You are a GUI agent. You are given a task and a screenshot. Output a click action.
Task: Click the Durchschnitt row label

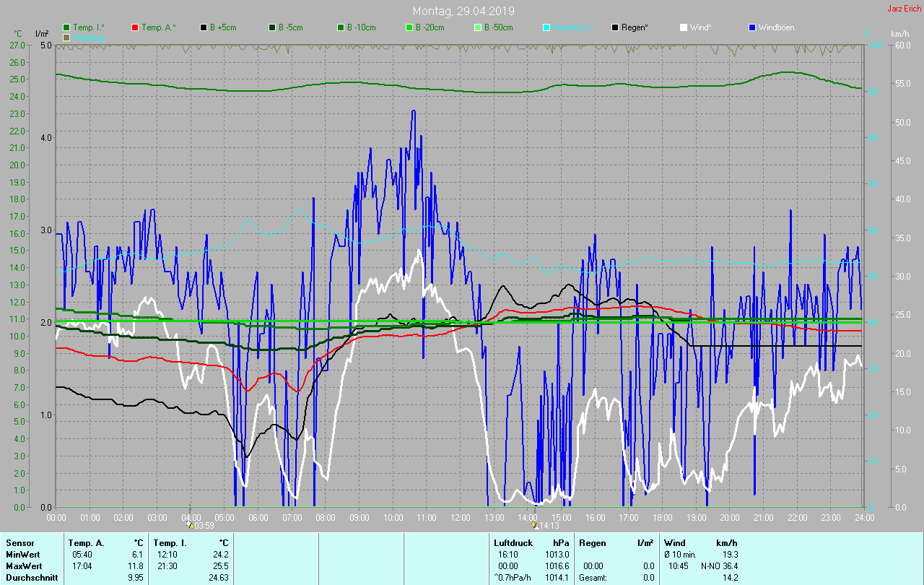[x=31, y=577]
